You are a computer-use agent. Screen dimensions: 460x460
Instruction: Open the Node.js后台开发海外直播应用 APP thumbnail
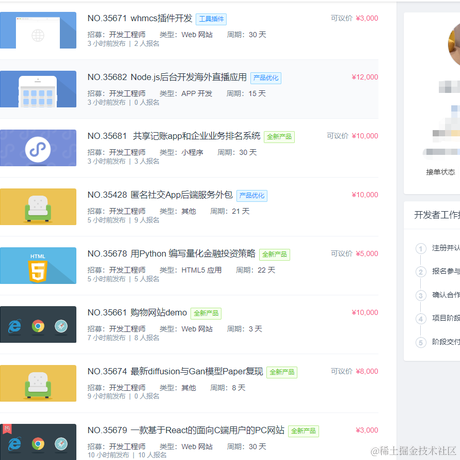[38, 89]
